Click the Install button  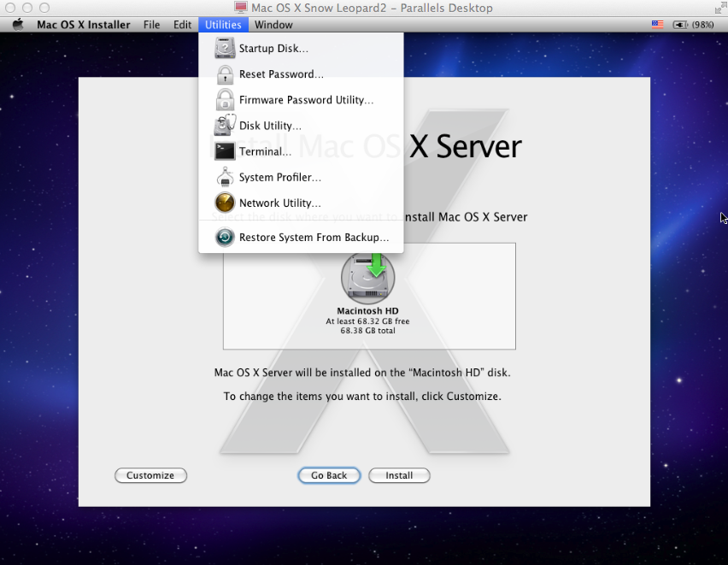tap(399, 475)
